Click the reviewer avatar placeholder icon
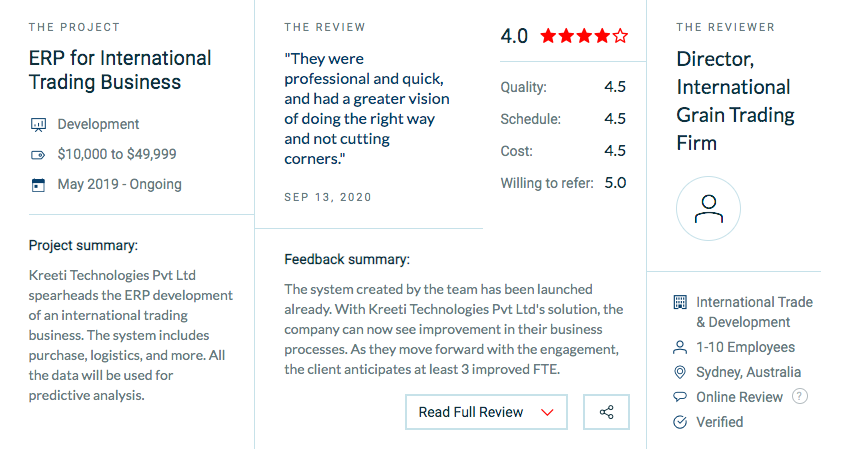The height and width of the screenshot is (449, 848). coord(708,209)
